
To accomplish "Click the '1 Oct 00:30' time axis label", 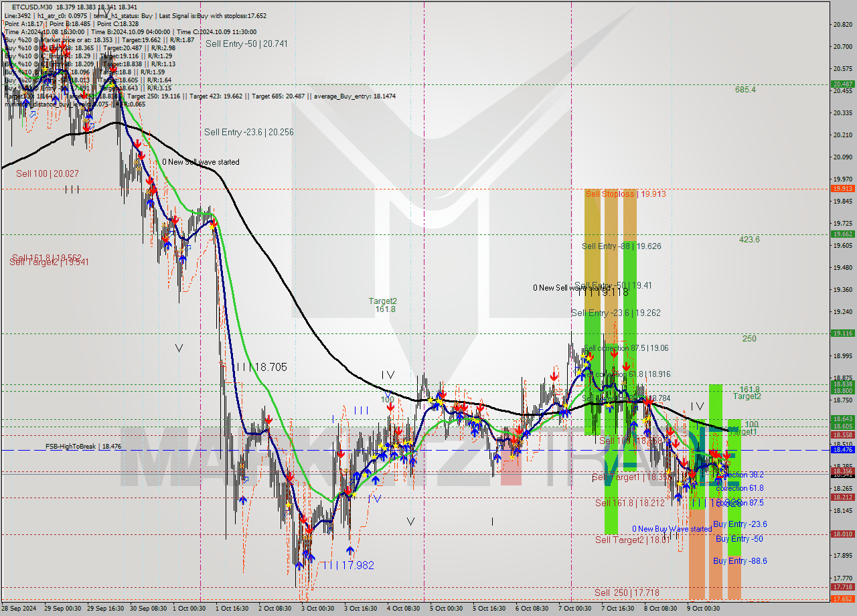I will point(189,609).
